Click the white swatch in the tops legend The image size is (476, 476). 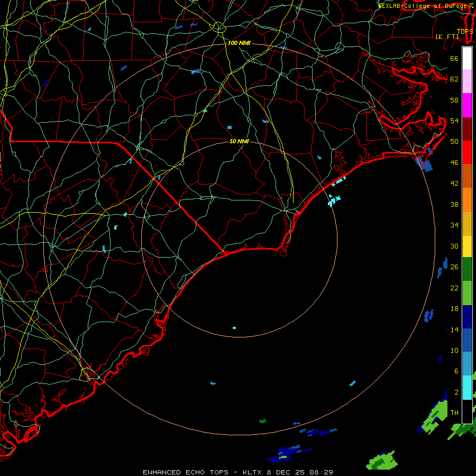[467, 58]
